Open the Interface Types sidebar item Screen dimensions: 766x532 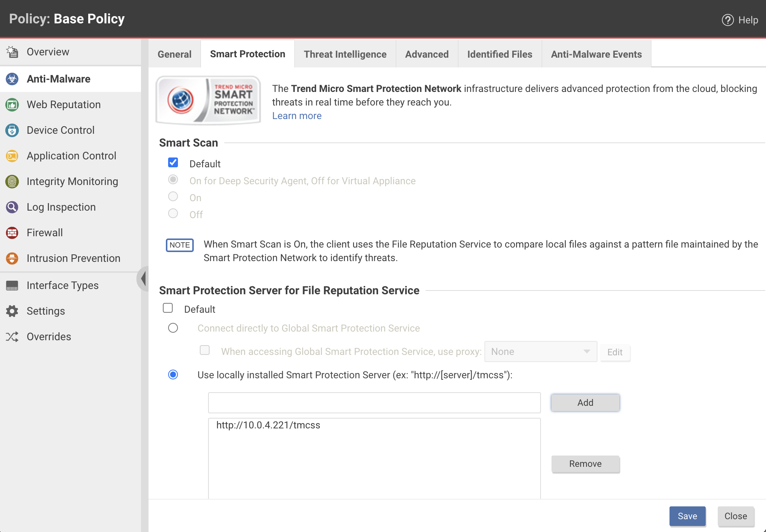click(70, 285)
